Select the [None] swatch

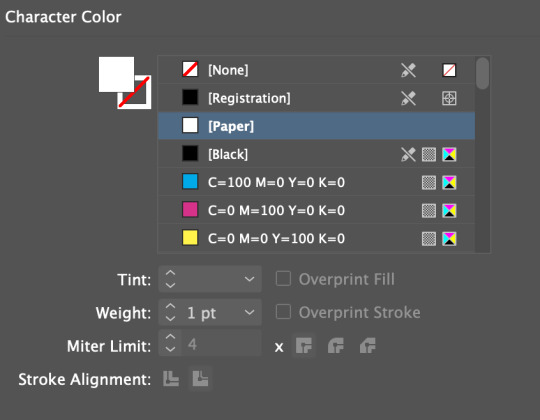tap(316, 70)
